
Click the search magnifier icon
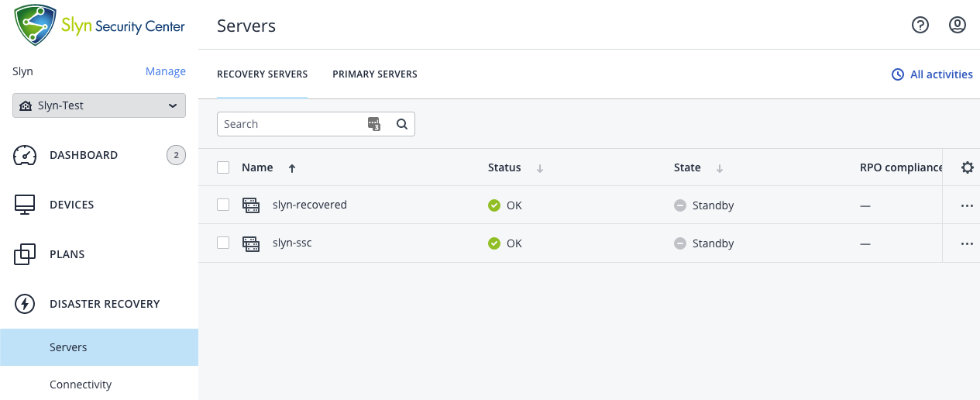click(x=401, y=124)
